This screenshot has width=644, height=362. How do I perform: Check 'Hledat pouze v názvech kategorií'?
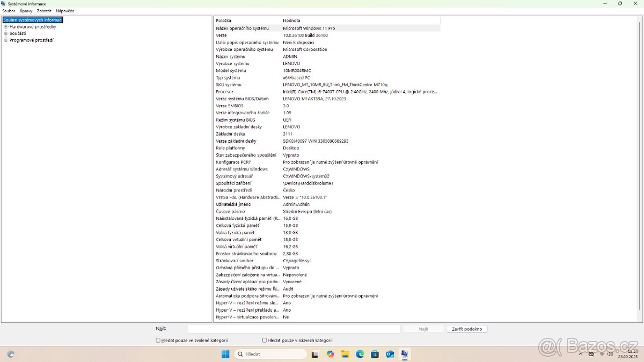click(x=264, y=340)
